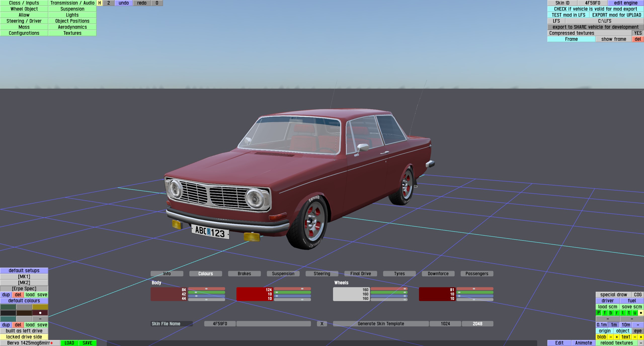This screenshot has width=644, height=346.
Task: Select the top view 't' button
Action: point(629,313)
